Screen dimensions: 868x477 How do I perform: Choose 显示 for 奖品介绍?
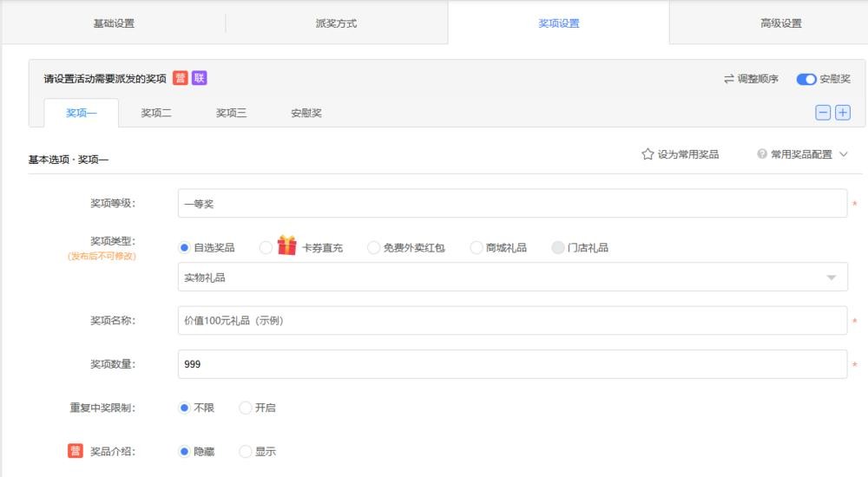pyautogui.click(x=246, y=452)
